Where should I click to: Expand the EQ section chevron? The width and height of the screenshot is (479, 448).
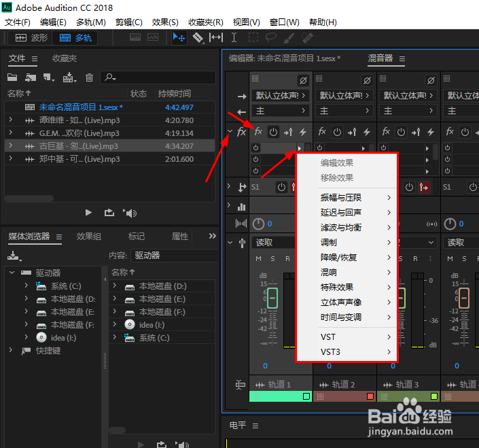pos(229,205)
